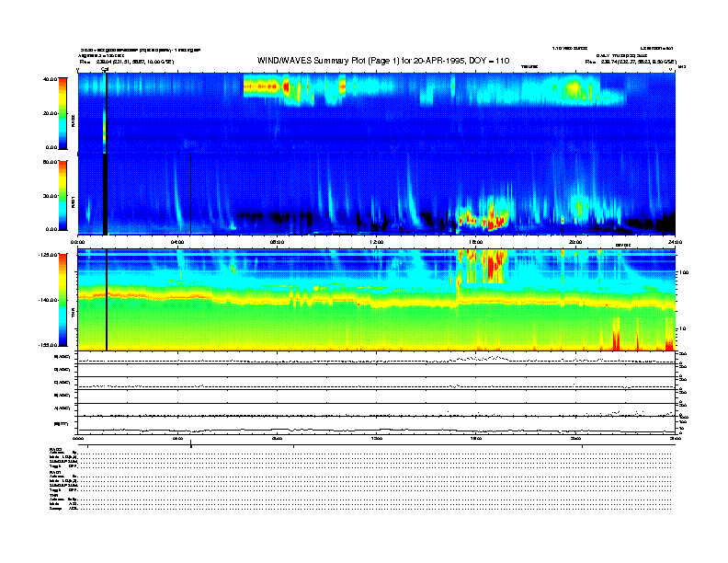Click the 16:00 time label below RAD1
Viewport: 728px width, 563px height.
[475, 242]
